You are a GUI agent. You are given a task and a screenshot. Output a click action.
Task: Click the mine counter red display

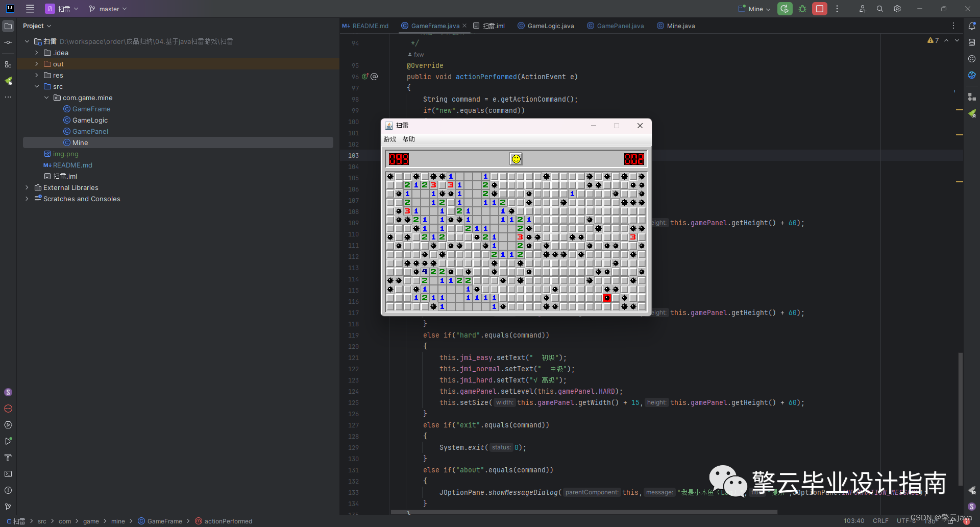click(399, 159)
